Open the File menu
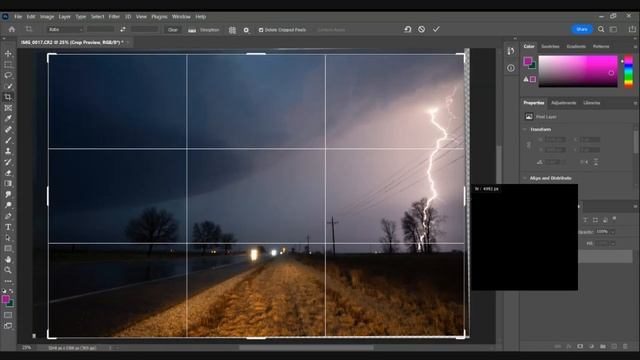 pyautogui.click(x=18, y=17)
